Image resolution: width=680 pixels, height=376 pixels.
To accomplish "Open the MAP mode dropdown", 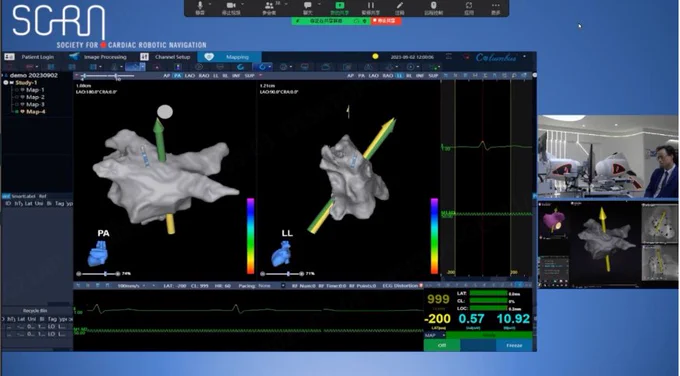I will tap(443, 335).
